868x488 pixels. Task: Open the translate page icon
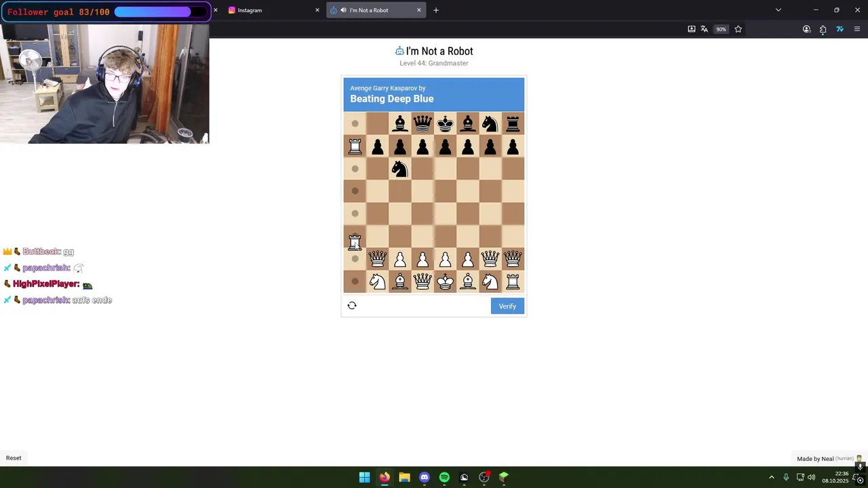(704, 29)
